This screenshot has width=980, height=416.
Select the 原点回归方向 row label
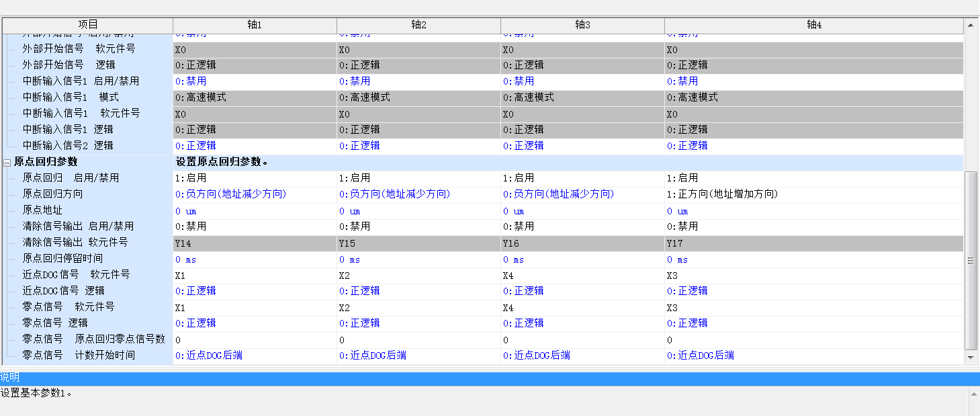tap(53, 194)
